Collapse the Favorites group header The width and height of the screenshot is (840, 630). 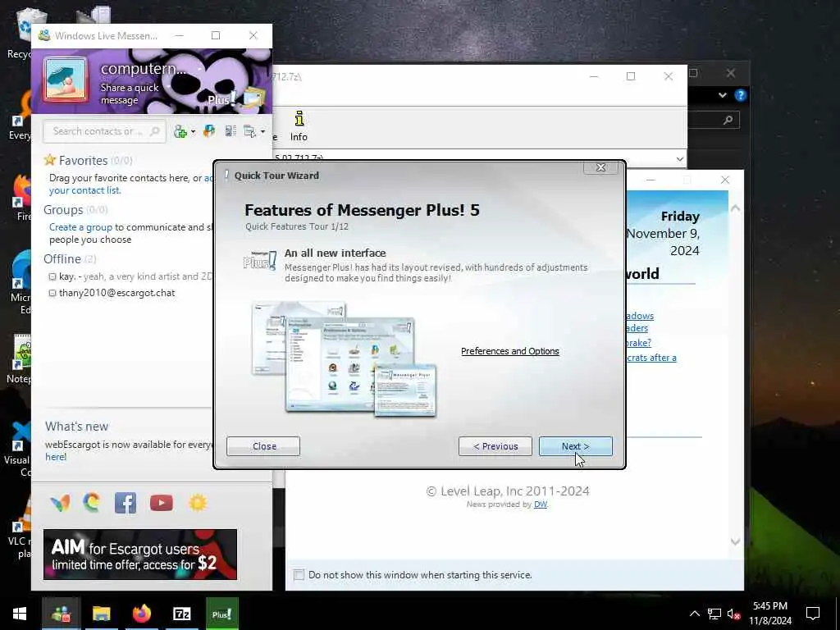[x=83, y=160]
